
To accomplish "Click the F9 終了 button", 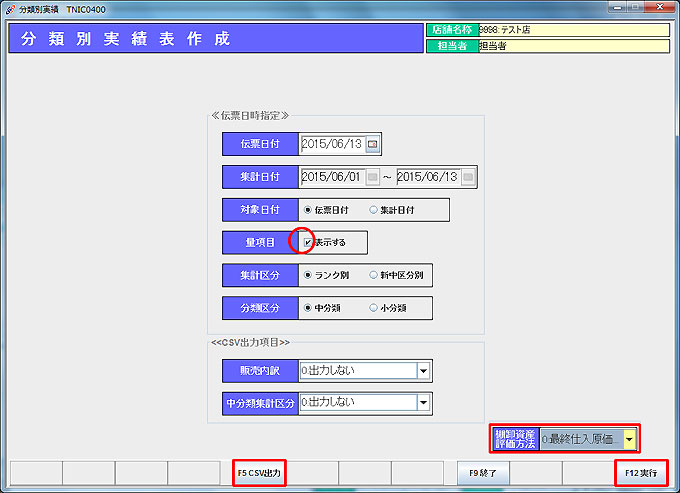I will tap(483, 473).
